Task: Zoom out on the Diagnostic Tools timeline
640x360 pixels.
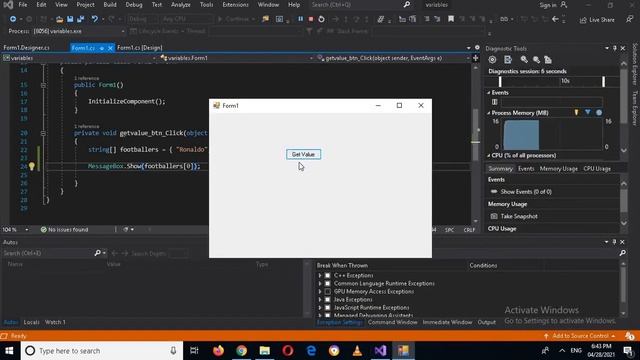Action: pyautogui.click(x=536, y=60)
